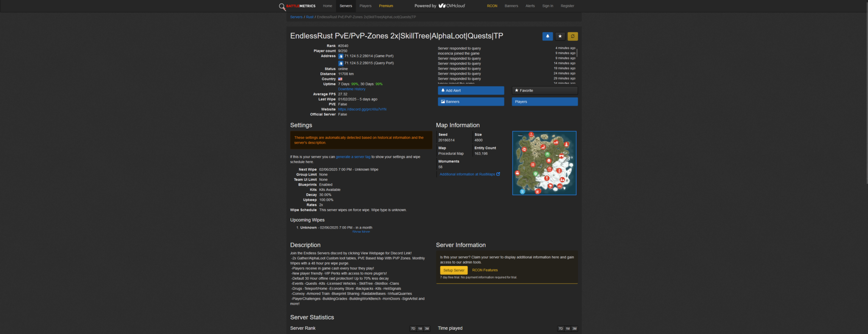Screen dimensions: 868x334
Task: Click the US country flag icon
Action: point(340,79)
